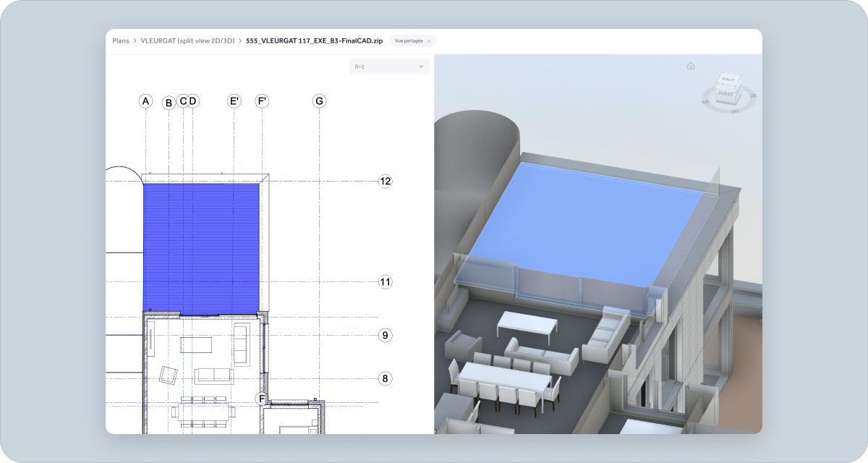Select grid level marker 8

click(x=384, y=377)
